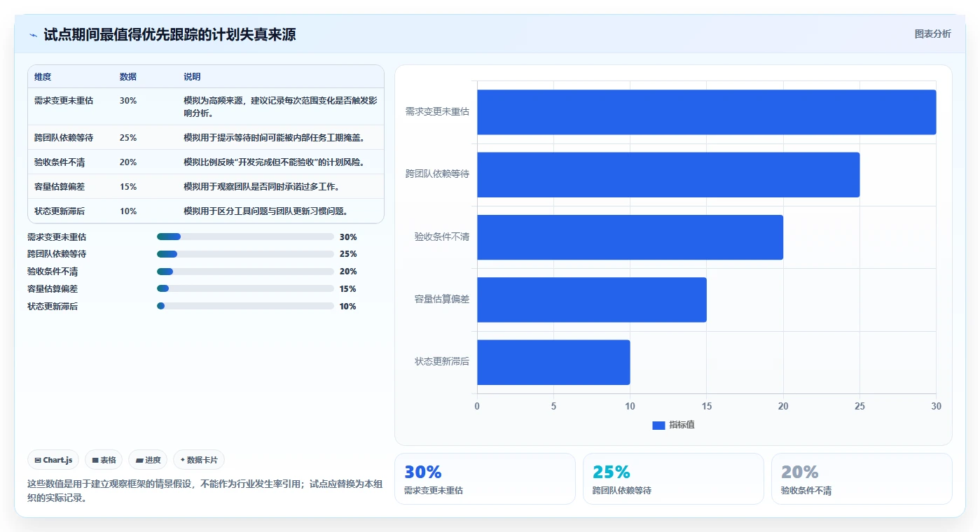Click the description starting 模拟为高频来源
980x532 pixels.
point(280,106)
